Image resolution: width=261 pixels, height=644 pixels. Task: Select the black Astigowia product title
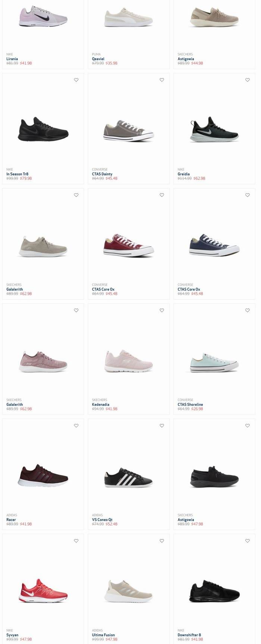[186, 520]
